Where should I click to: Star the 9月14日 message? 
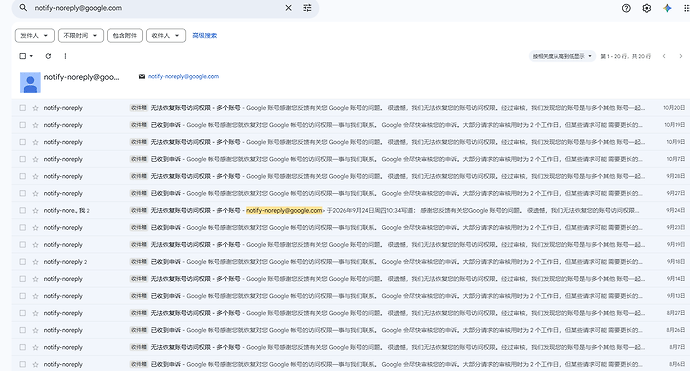click(x=35, y=279)
